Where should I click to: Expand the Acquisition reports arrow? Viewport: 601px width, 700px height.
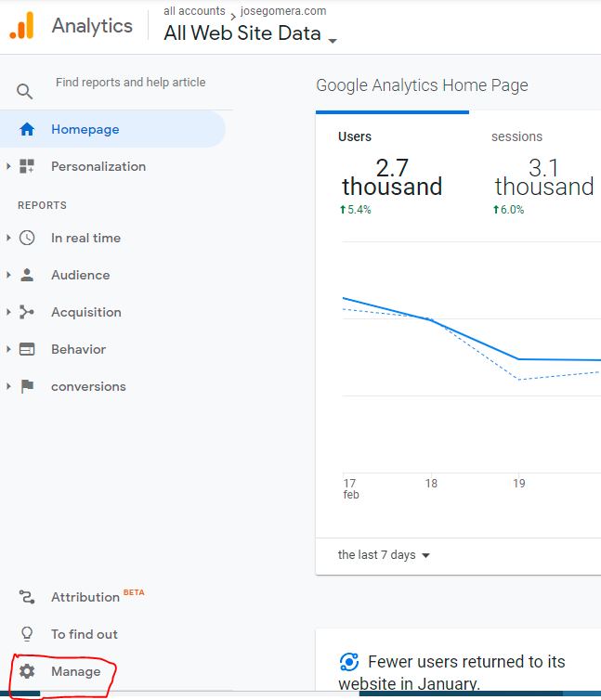coord(8,312)
